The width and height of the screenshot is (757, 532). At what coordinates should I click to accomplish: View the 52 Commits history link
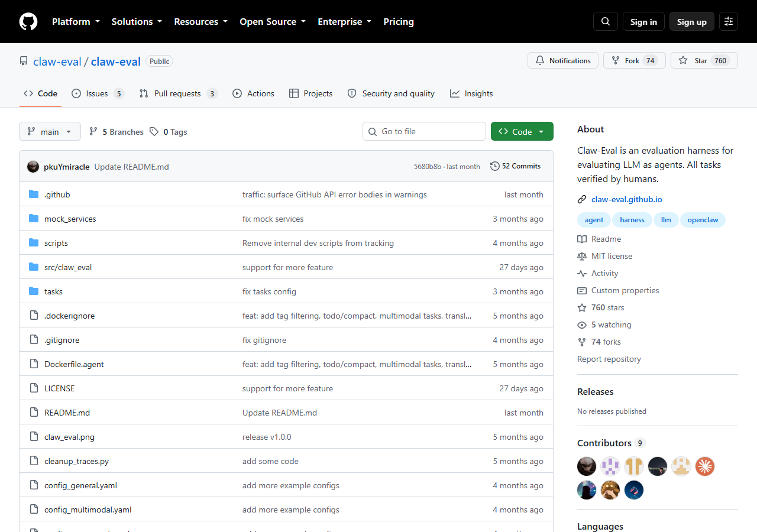point(516,167)
